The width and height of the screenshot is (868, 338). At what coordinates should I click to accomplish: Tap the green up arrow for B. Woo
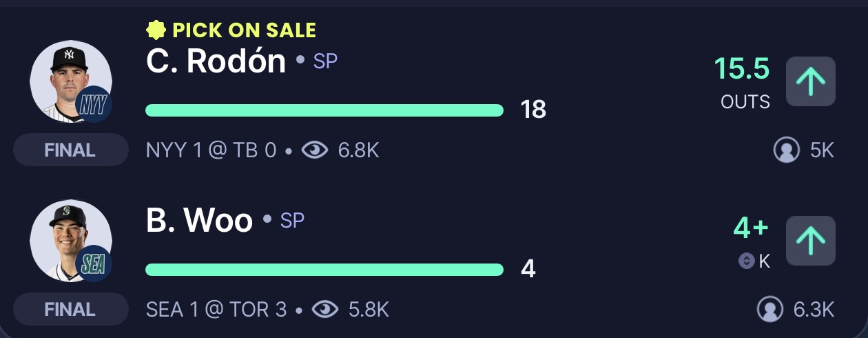(811, 241)
